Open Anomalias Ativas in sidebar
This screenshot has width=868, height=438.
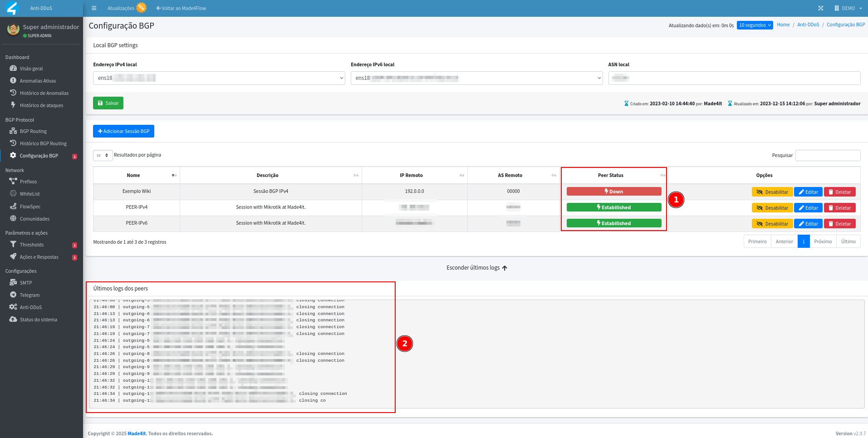(x=38, y=81)
